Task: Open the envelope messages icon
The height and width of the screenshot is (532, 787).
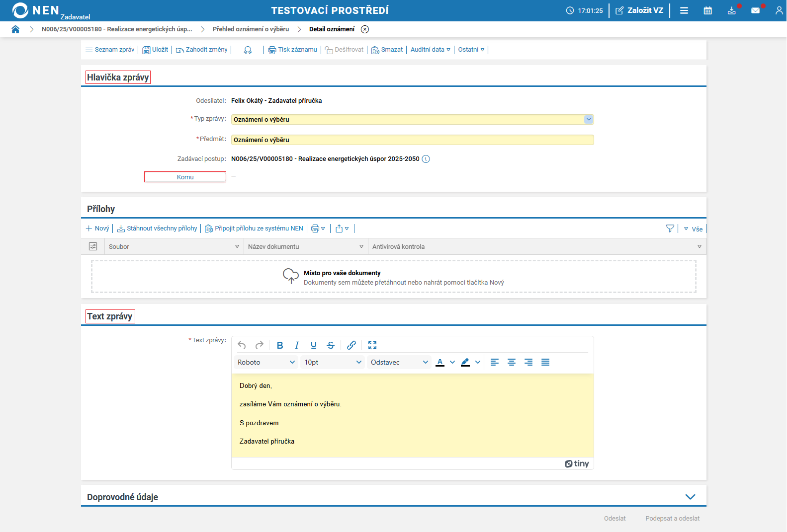Action: (755, 10)
